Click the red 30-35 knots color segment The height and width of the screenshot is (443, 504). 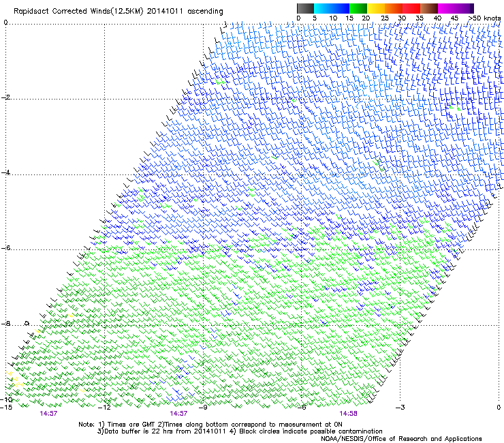[x=411, y=8]
